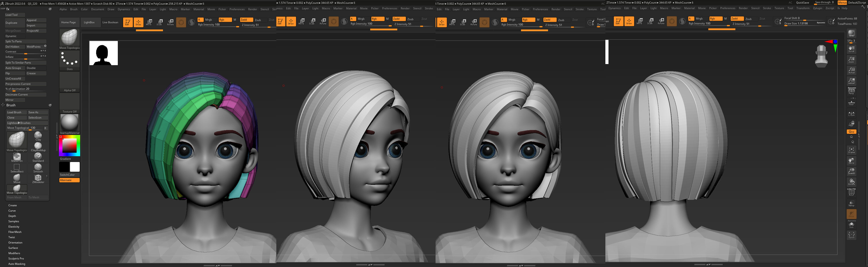Viewport: 868px width, 267px height.
Task: Click the Zoom magnifier icon under Scroll
Action: coord(851,60)
